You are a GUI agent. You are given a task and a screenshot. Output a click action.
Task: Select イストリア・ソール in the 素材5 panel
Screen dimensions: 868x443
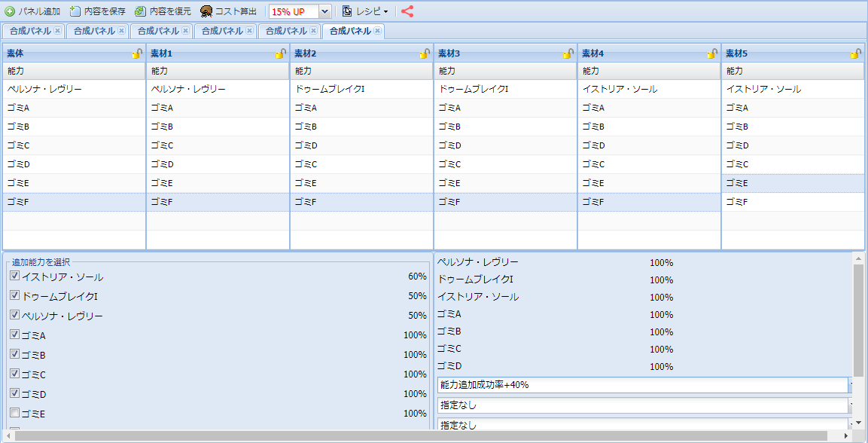pos(793,89)
